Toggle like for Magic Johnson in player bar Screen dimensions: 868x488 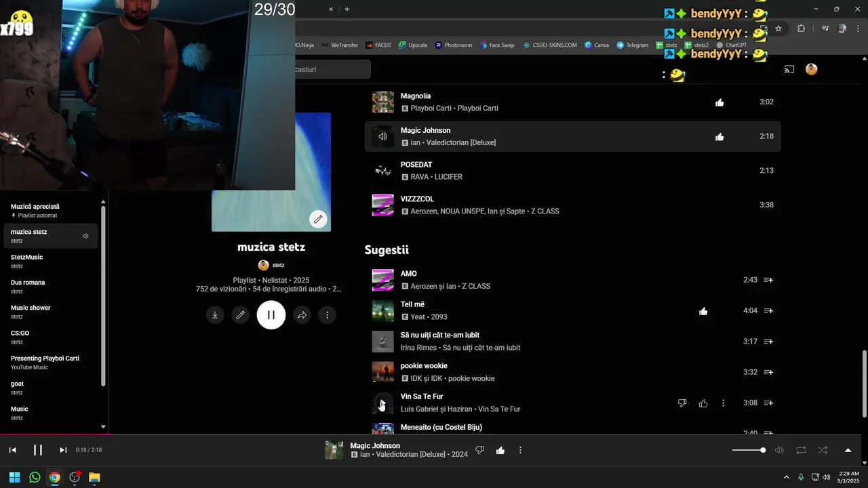coord(500,450)
